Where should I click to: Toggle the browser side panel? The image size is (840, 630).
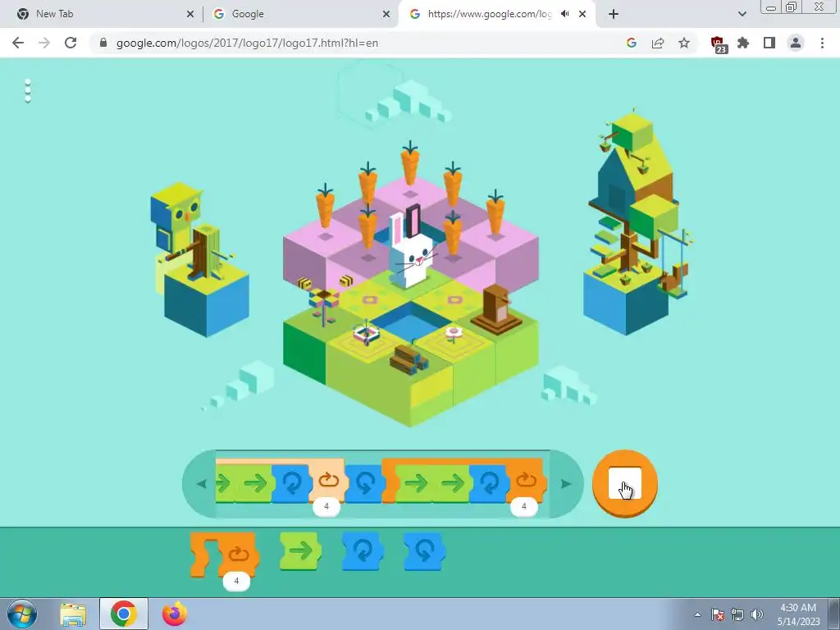pos(769,43)
